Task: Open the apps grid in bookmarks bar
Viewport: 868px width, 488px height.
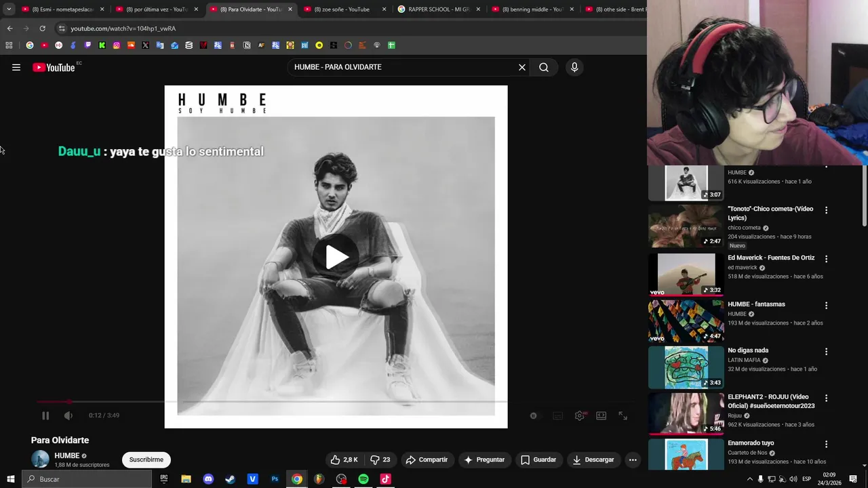Action: point(9,45)
